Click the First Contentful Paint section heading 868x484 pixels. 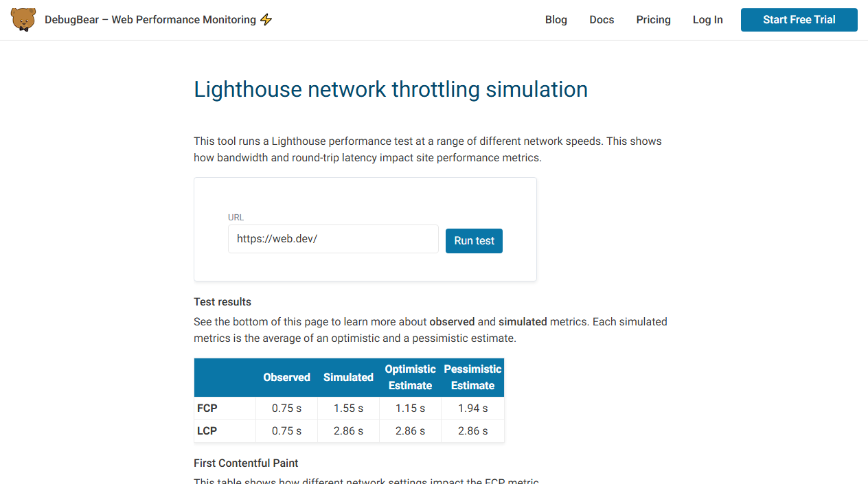246,463
